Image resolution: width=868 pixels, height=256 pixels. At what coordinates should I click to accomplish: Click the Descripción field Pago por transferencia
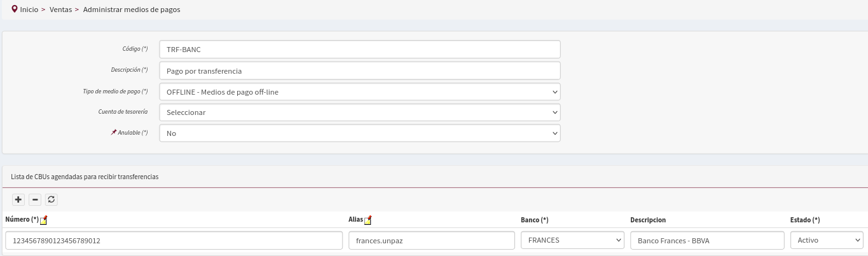[360, 71]
